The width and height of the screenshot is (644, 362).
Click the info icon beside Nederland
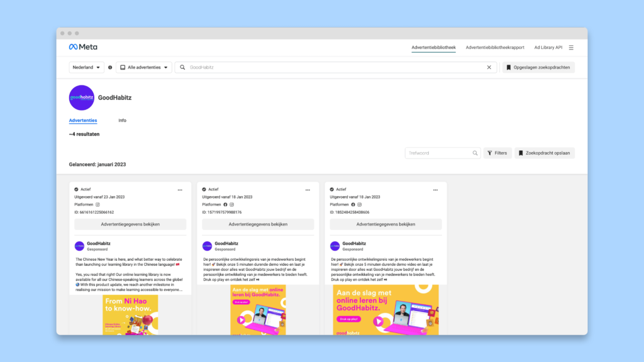point(110,67)
